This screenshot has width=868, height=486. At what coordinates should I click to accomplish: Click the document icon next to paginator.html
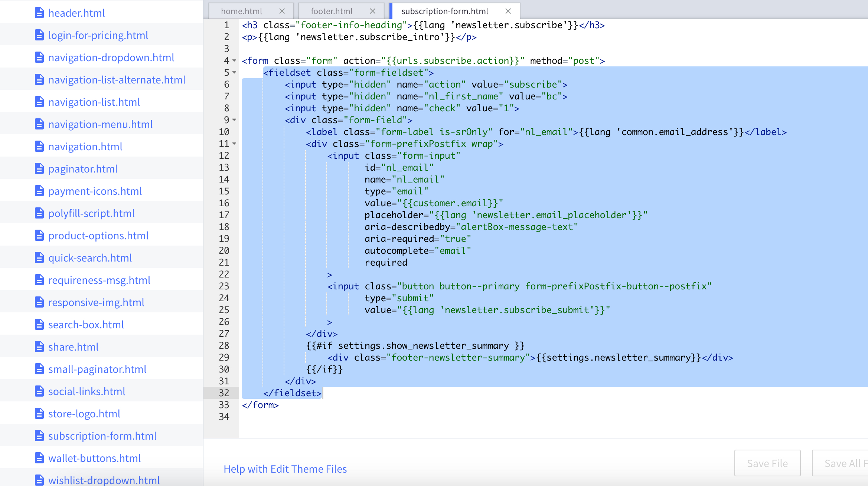(x=39, y=169)
